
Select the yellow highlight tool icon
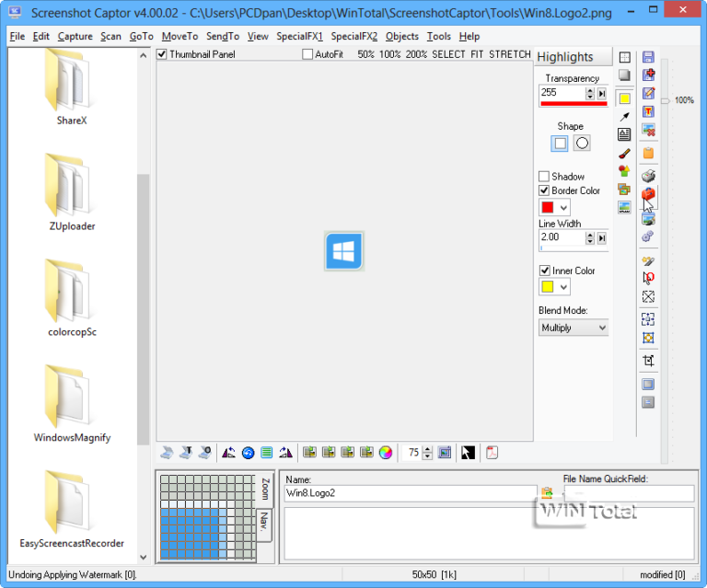(x=624, y=98)
